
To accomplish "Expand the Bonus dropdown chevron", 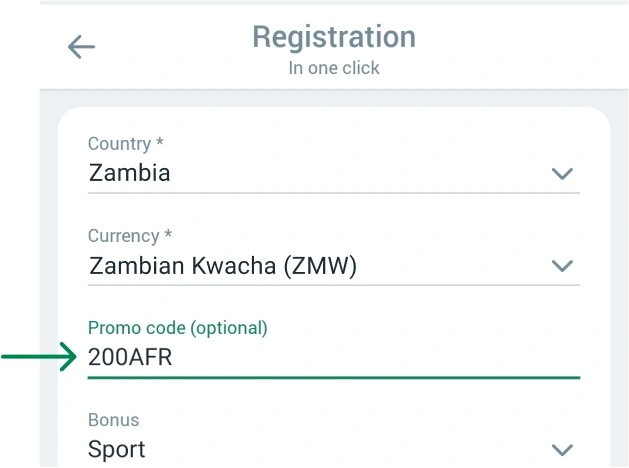I will (563, 450).
